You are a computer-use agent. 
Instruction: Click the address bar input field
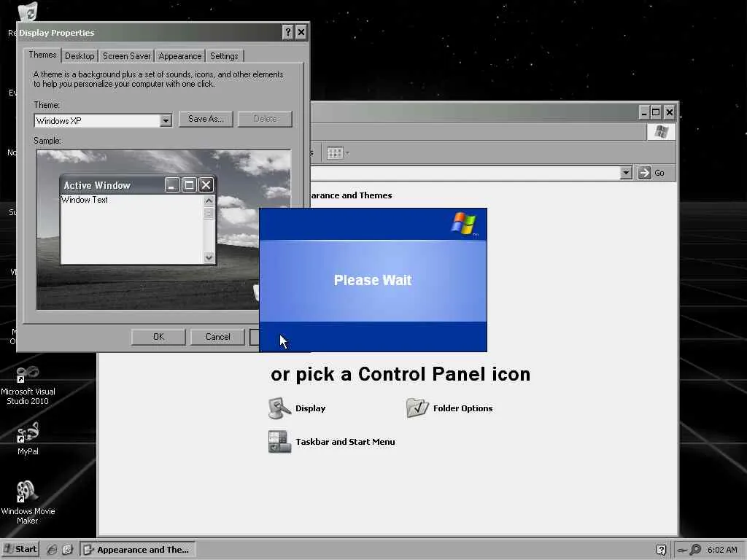tap(465, 173)
